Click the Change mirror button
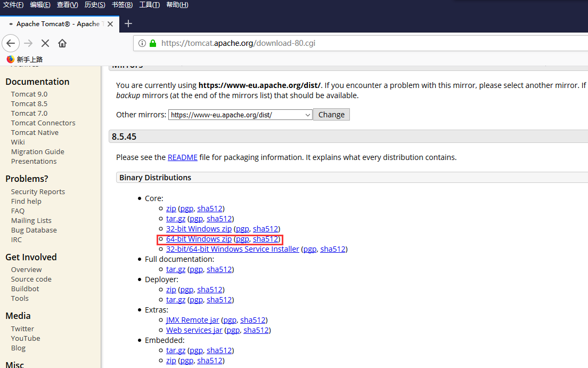 point(331,115)
